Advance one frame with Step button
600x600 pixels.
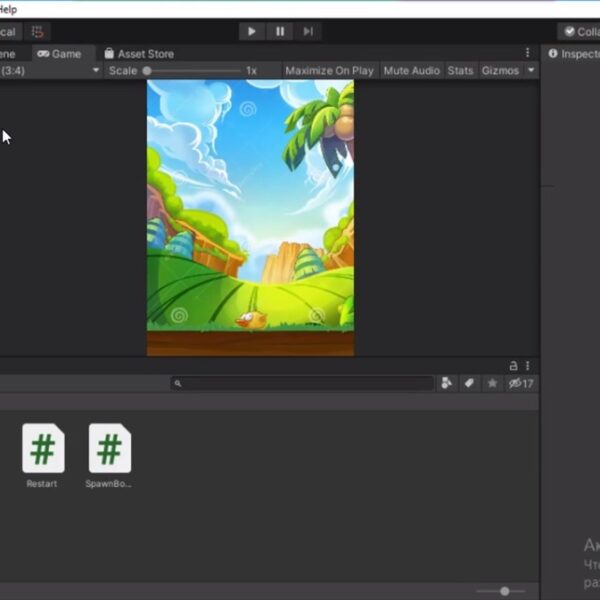(x=308, y=31)
